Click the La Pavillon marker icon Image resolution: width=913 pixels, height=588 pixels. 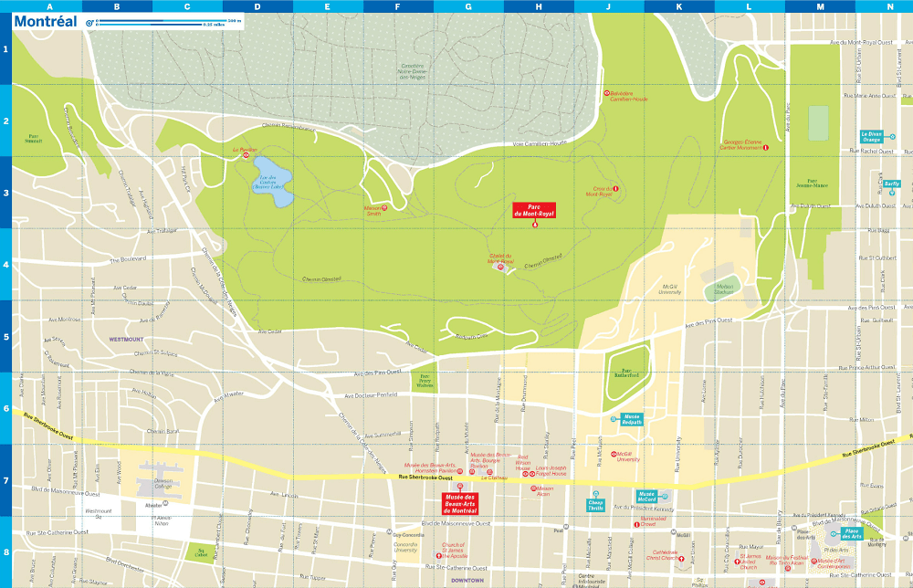coord(246,155)
